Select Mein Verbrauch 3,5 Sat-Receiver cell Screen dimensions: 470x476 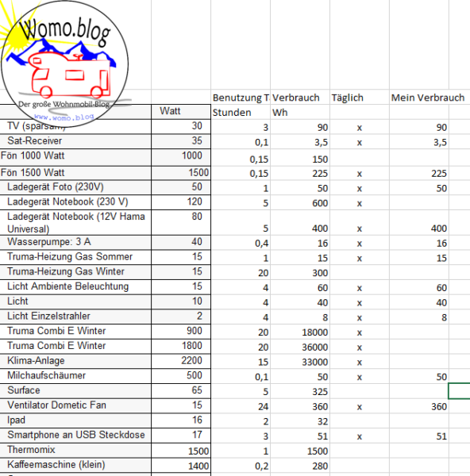(419, 142)
